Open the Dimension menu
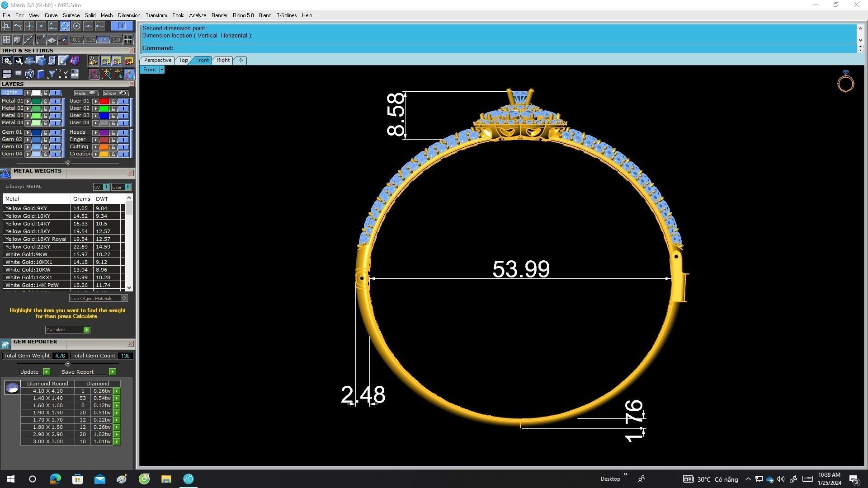The height and width of the screenshot is (488, 868). point(129,15)
